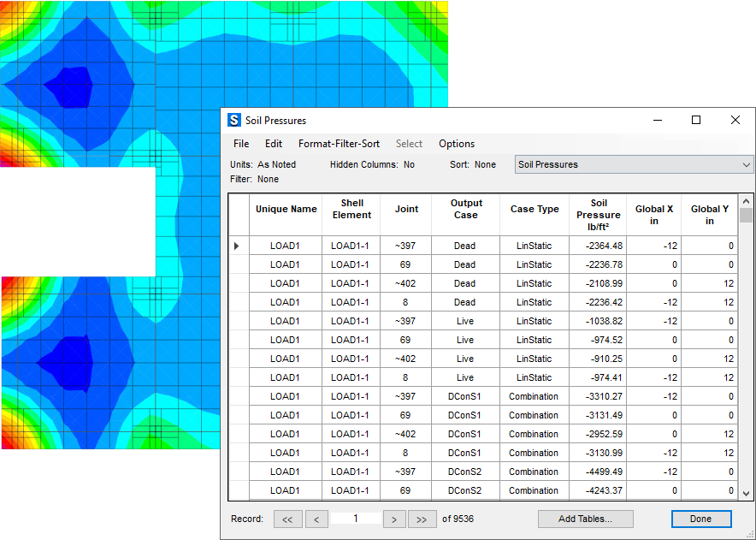756x540 pixels.
Task: Click the red high-pressure contour region
Action: 5,159
